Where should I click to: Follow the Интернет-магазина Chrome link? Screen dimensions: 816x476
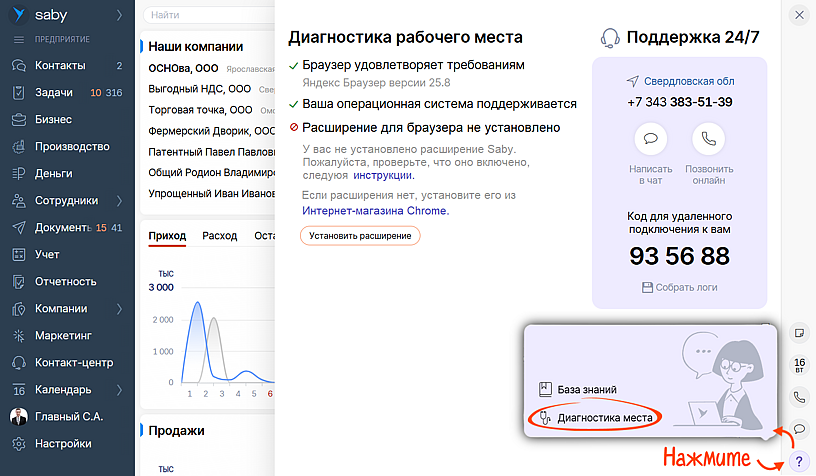tap(374, 211)
